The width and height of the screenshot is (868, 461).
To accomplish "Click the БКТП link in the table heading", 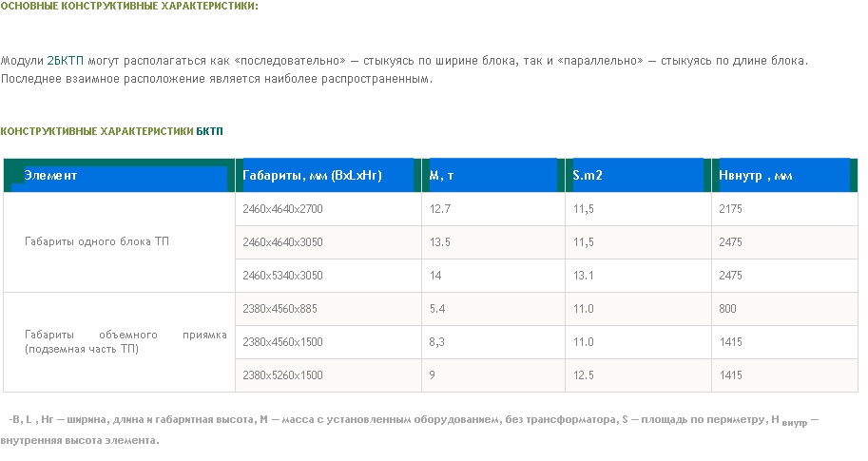I will point(209,131).
